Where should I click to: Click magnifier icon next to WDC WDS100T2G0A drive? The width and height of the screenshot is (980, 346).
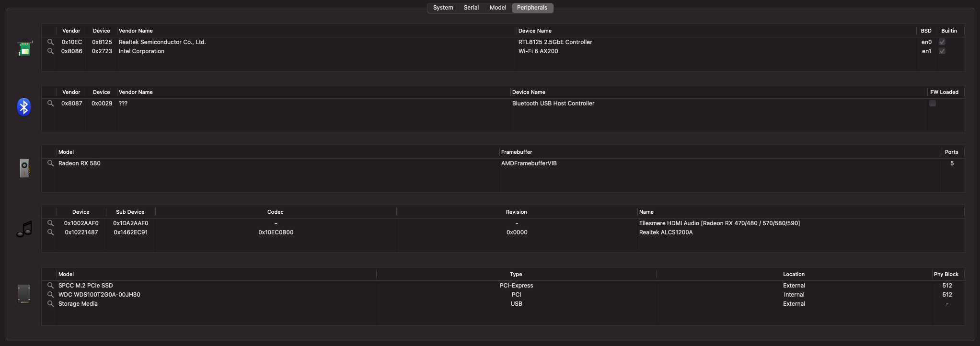click(50, 295)
